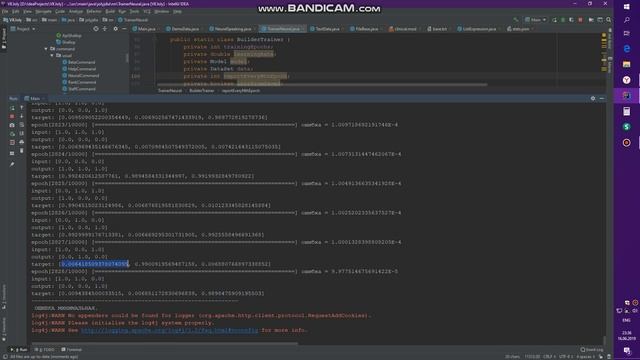Open the Analyze menu

click(76, 11)
